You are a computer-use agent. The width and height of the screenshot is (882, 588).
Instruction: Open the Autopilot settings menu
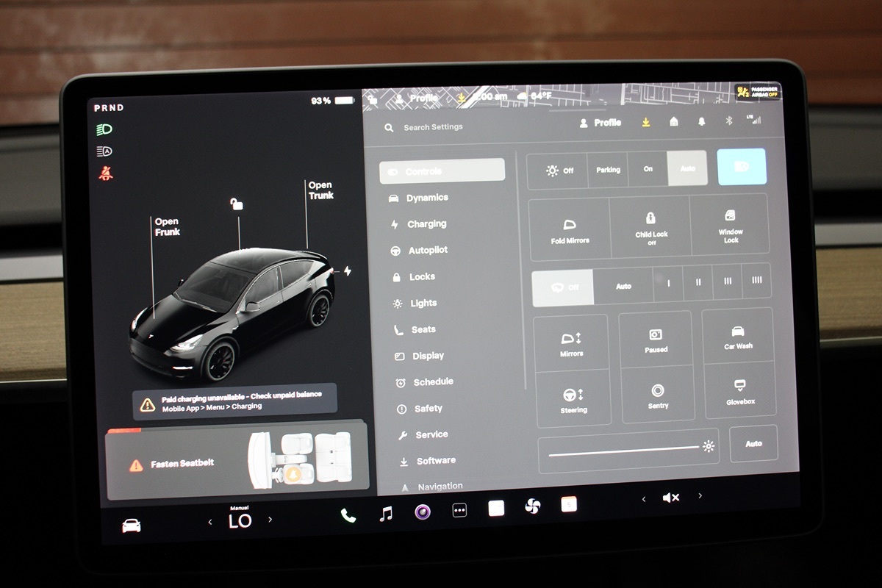428,251
